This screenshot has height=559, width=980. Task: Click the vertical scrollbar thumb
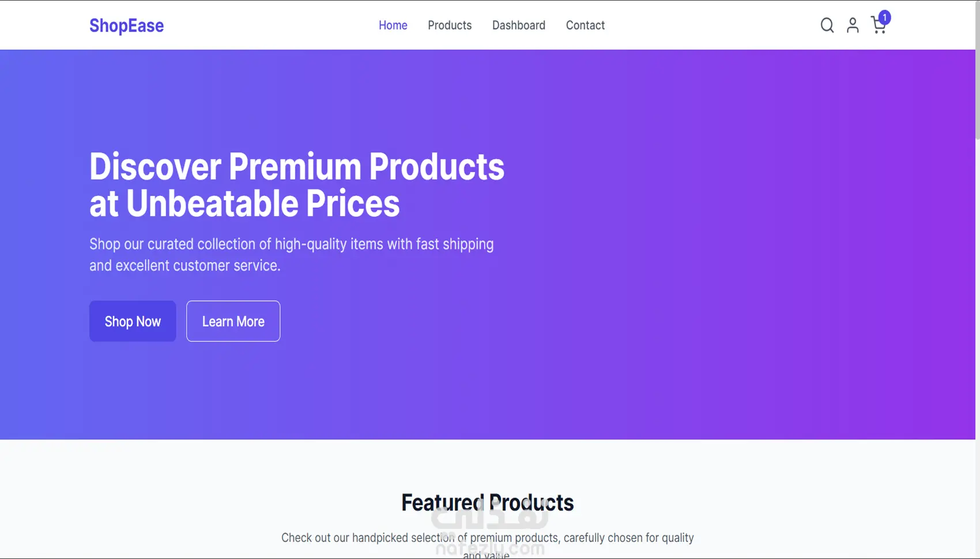pyautogui.click(x=977, y=69)
